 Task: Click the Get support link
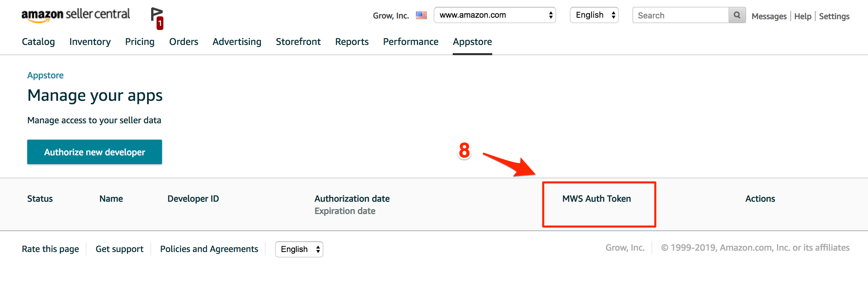119,249
